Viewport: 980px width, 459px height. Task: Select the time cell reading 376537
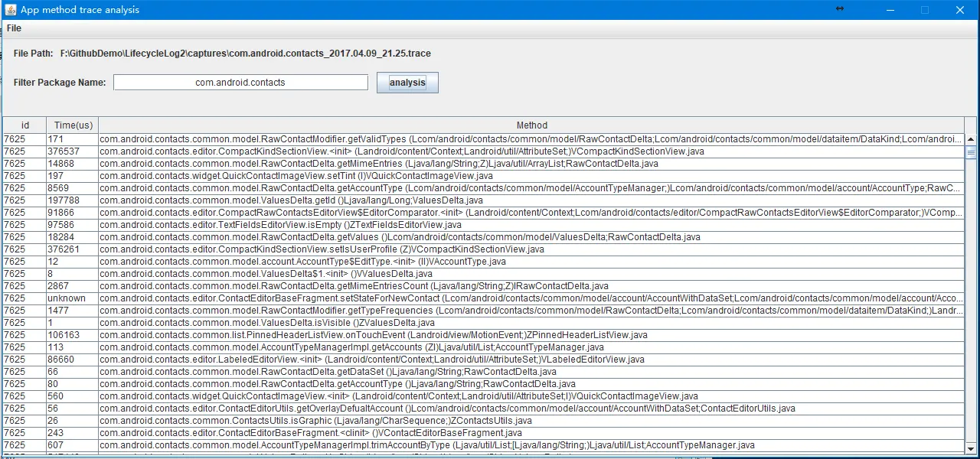(x=72, y=151)
